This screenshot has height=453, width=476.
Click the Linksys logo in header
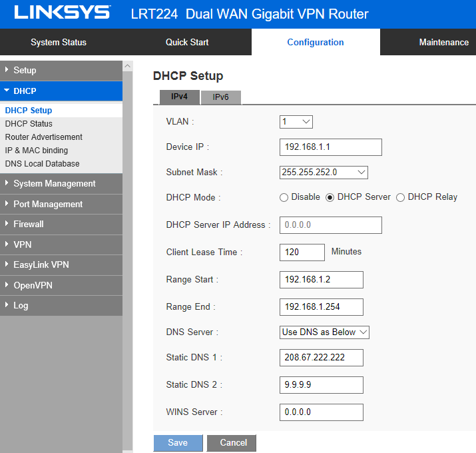(x=62, y=13)
